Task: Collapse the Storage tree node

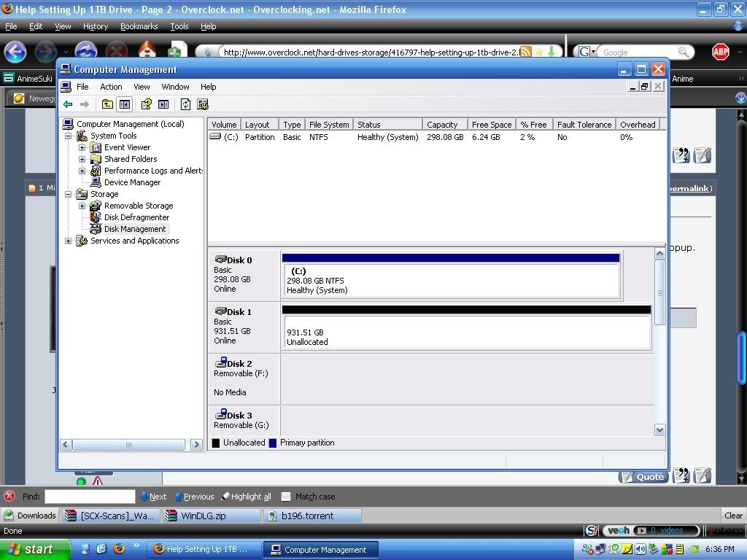Action: [x=69, y=194]
